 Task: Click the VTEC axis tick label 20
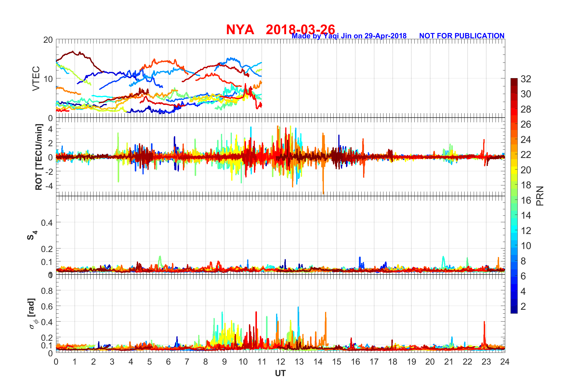[48, 40]
